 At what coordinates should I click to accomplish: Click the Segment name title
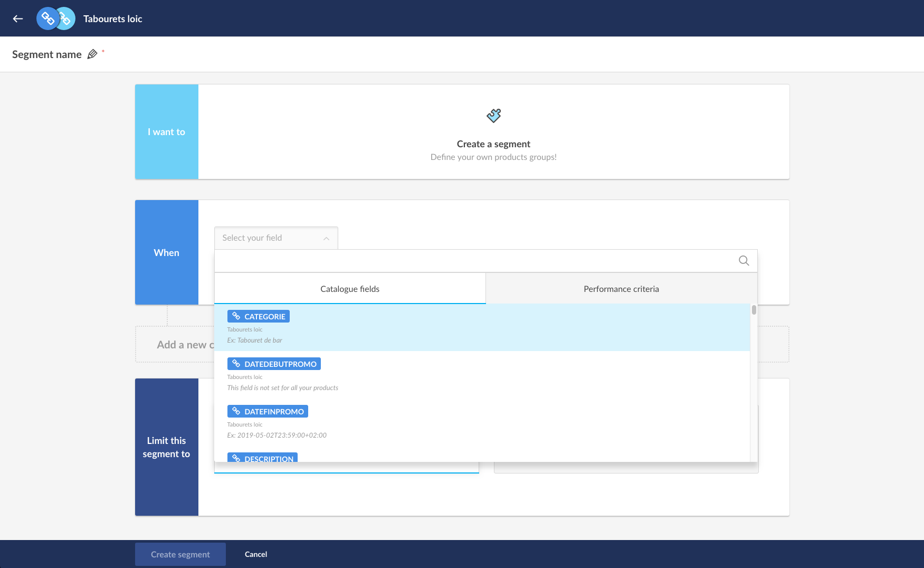(x=47, y=54)
